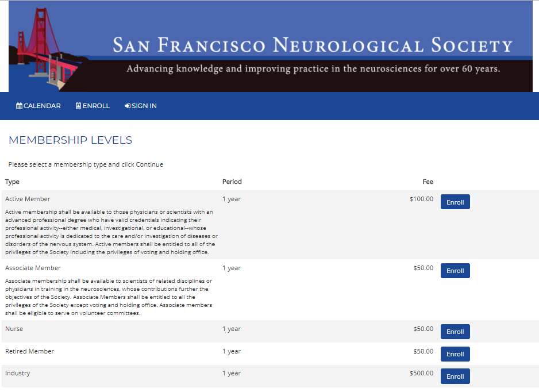Open the ENROLL menu item
539x392 pixels.
[x=93, y=106]
